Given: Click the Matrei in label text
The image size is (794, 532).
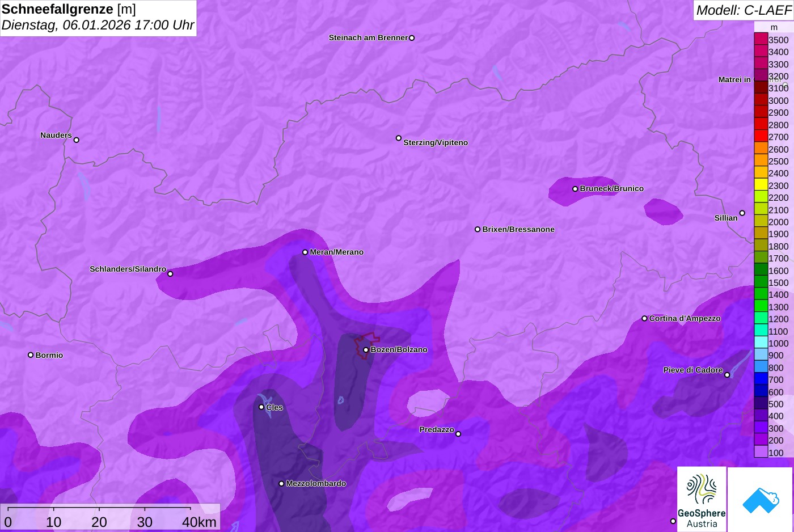Looking at the screenshot, I should click(734, 80).
